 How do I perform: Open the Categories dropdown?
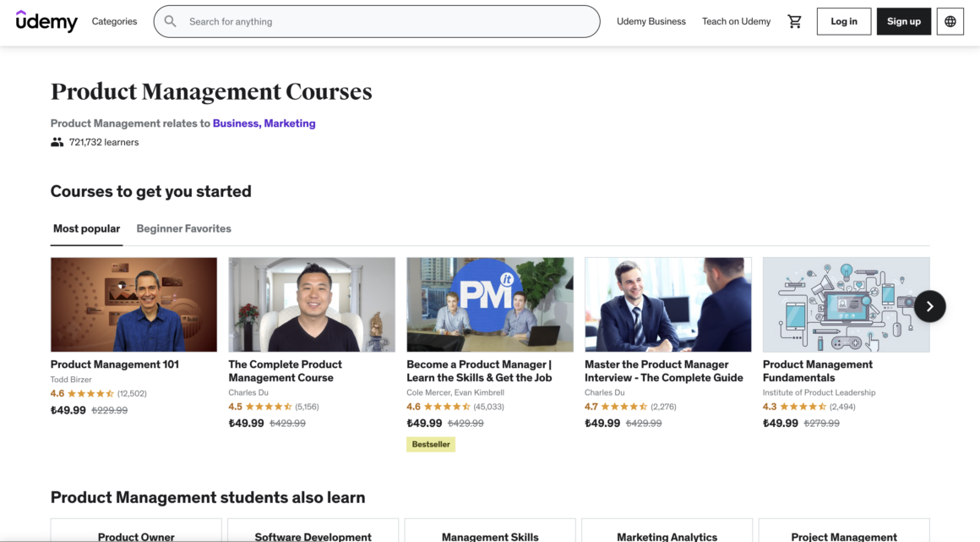coord(114,21)
